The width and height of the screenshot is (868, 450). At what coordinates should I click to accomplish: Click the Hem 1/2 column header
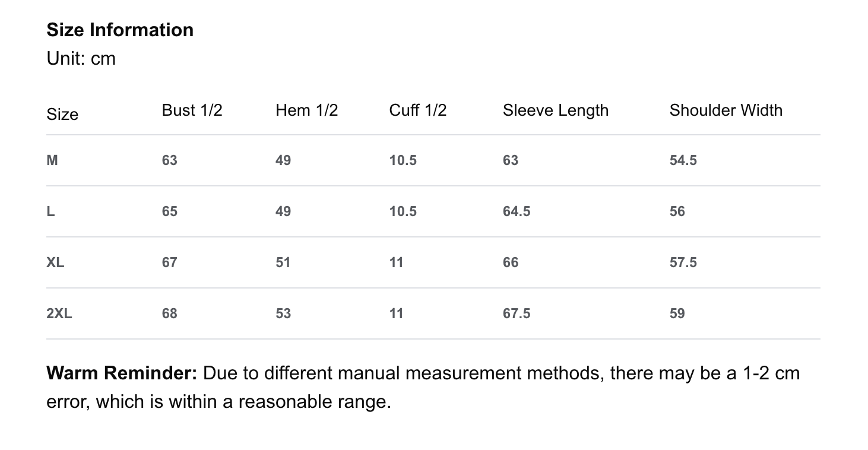[306, 110]
